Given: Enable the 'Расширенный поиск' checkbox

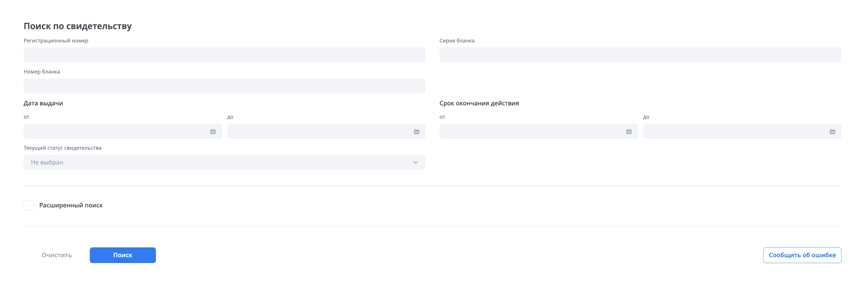Looking at the screenshot, I should pyautogui.click(x=29, y=205).
